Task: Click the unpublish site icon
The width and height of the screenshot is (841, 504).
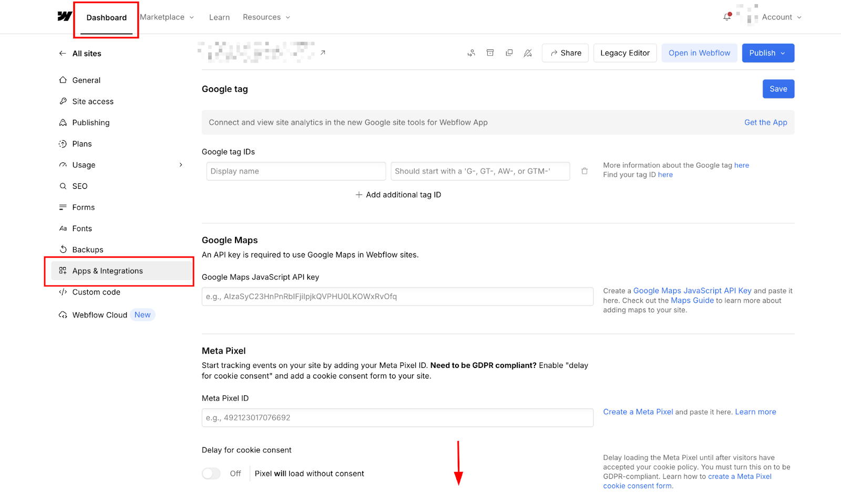Action: coord(528,53)
